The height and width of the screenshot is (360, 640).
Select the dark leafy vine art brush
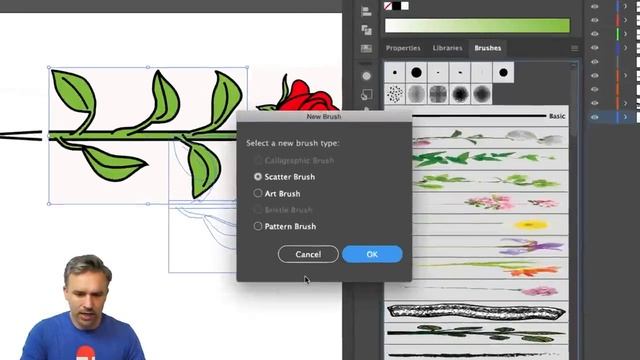coord(476,333)
